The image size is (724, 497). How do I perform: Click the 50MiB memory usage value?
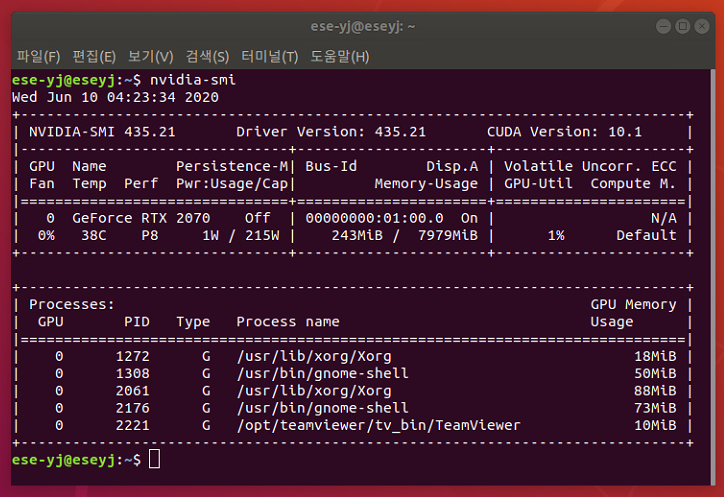point(655,374)
